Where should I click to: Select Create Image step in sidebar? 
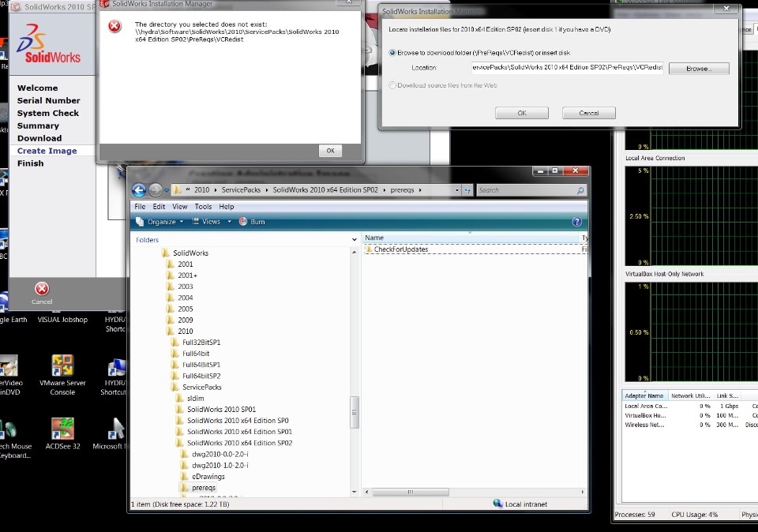(x=47, y=151)
